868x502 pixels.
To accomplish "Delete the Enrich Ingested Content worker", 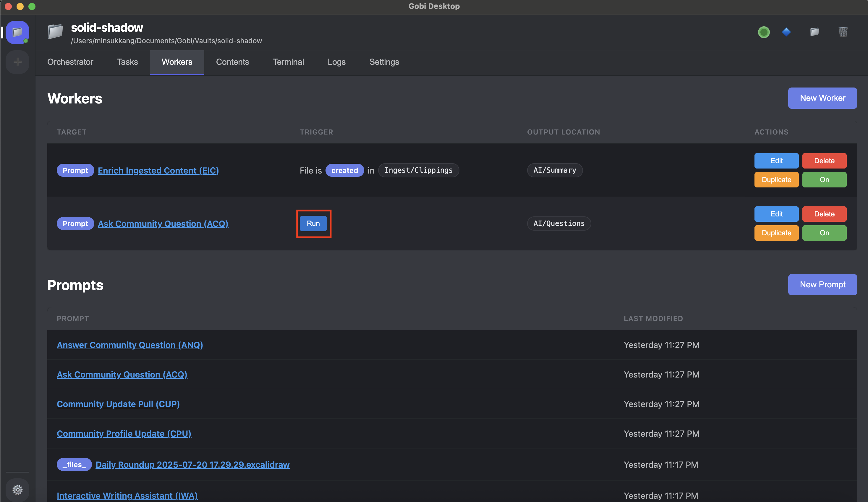I will [824, 161].
